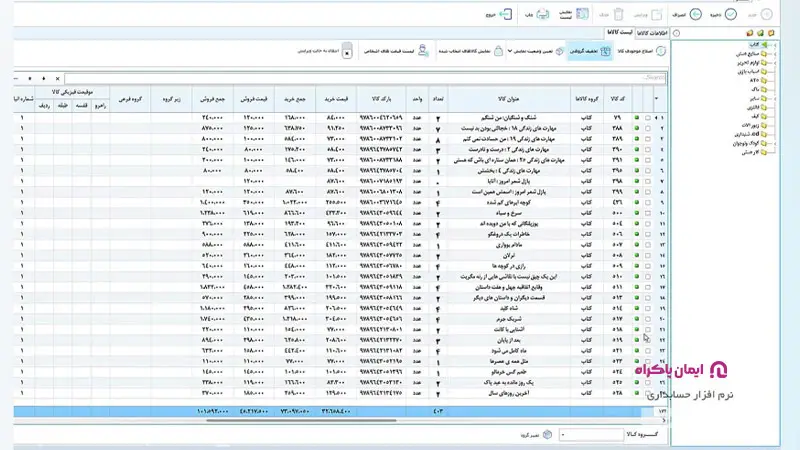Click the انصراف (cancel) back-arrow icon
Screen dimensions: 800x450
coord(695,15)
